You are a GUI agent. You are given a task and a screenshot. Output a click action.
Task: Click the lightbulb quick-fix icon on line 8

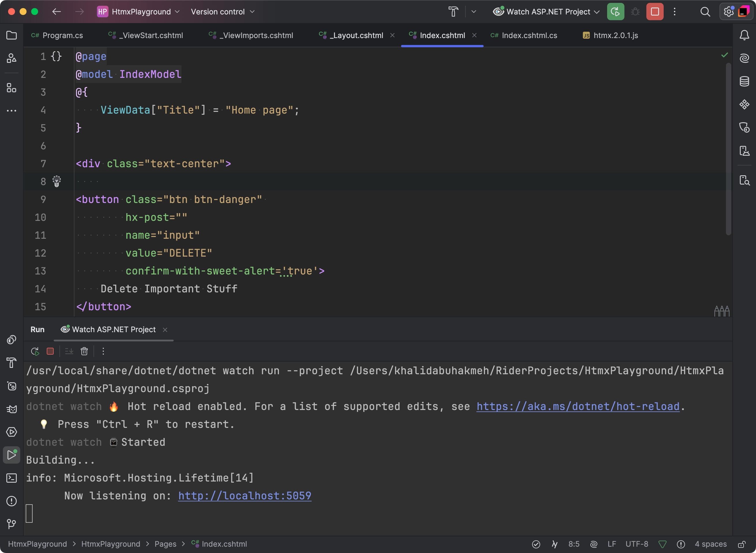[57, 181]
